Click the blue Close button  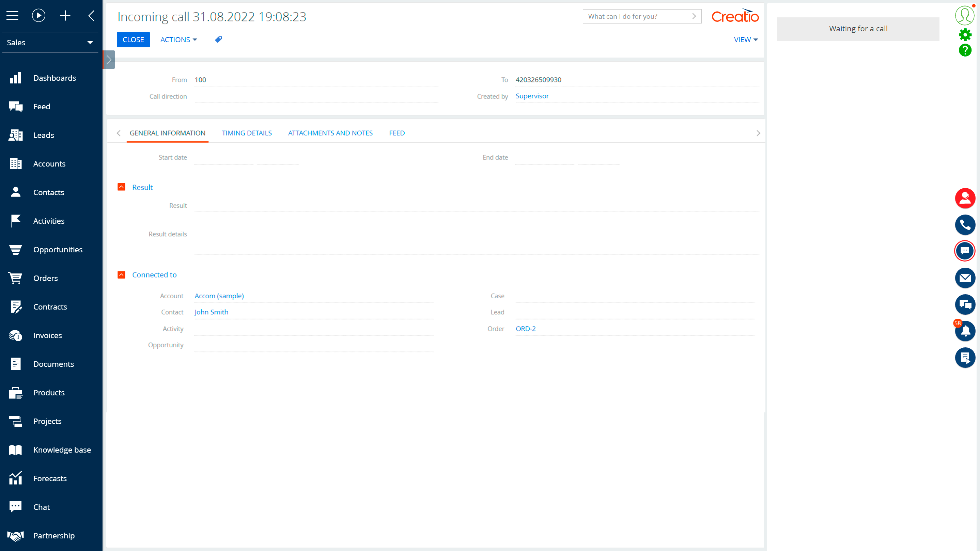pyautogui.click(x=133, y=40)
